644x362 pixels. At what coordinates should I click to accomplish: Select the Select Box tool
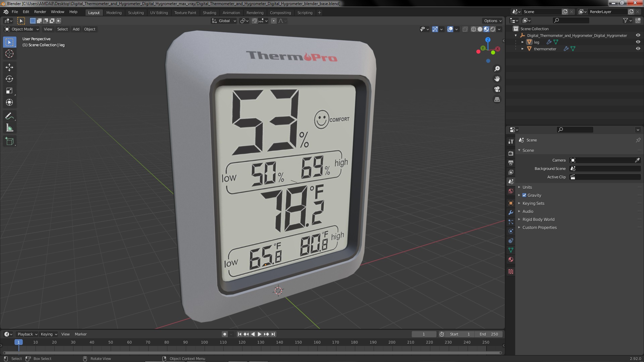(9, 42)
